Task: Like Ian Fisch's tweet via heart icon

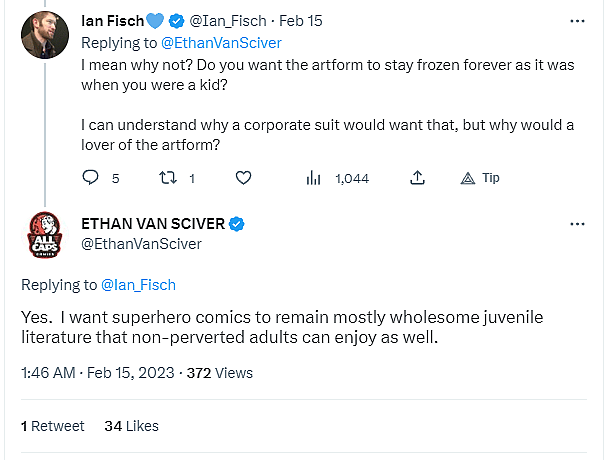Action: [243, 178]
